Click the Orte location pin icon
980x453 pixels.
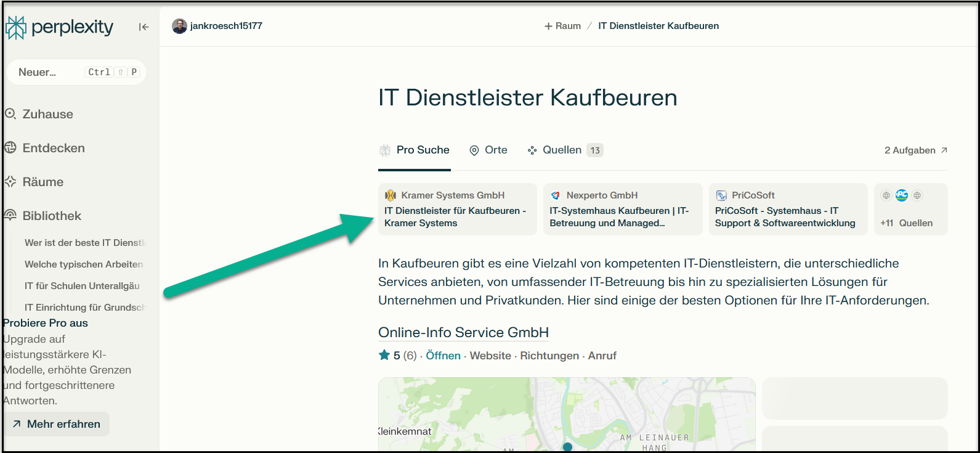tap(474, 150)
